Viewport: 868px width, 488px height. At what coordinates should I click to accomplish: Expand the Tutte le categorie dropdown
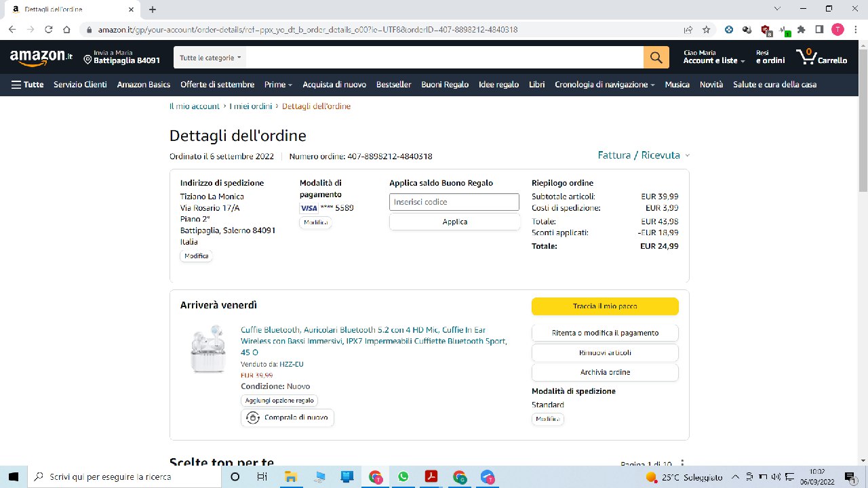pos(210,58)
